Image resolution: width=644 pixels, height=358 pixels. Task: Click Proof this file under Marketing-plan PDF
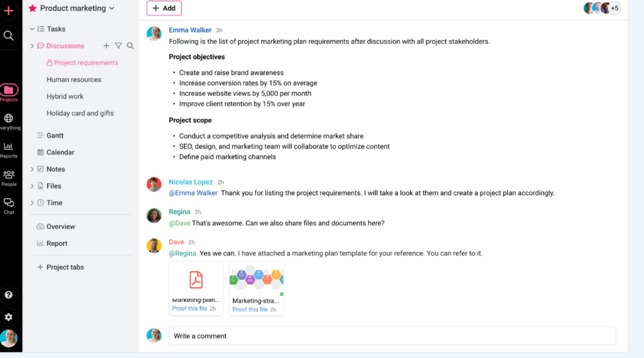[189, 308]
